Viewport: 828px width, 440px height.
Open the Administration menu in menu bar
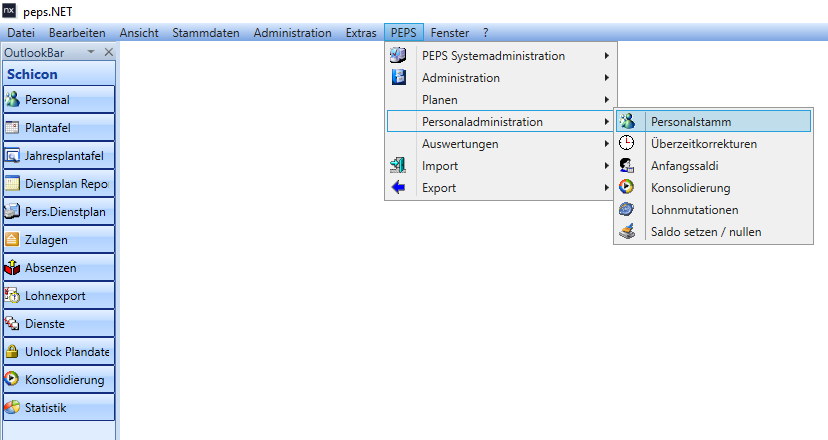coord(293,33)
